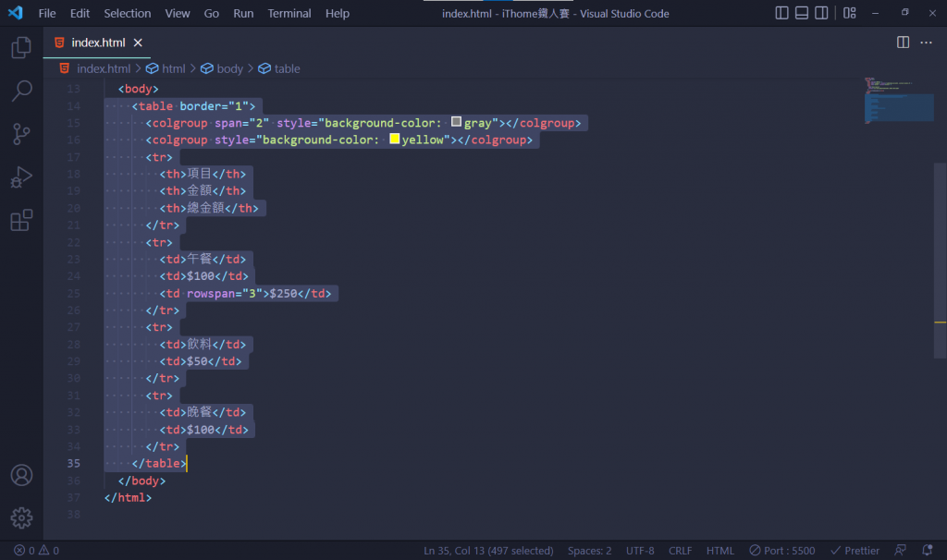Click the <table border="1"> line
Image resolution: width=947 pixels, height=560 pixels.
tap(194, 106)
